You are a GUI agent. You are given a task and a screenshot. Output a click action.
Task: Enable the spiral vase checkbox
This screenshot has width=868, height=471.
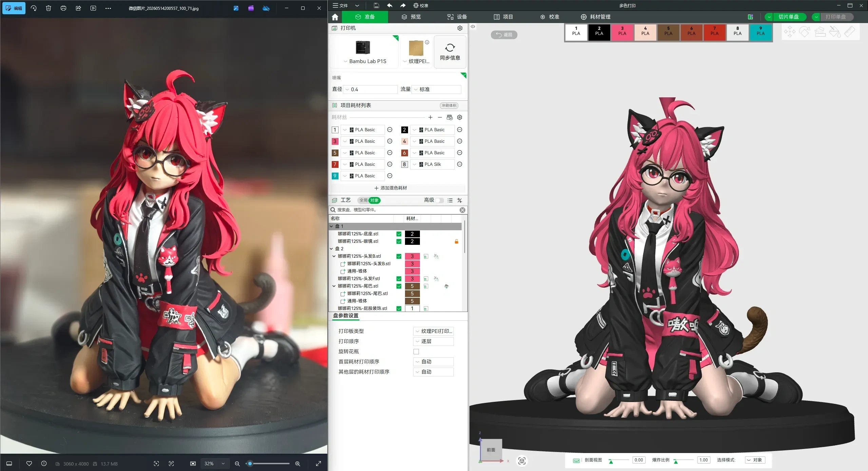tap(416, 352)
